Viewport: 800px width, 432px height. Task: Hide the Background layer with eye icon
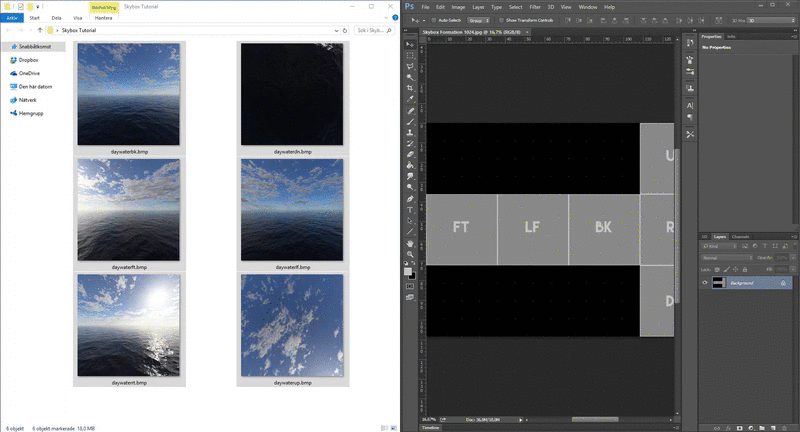coord(705,283)
